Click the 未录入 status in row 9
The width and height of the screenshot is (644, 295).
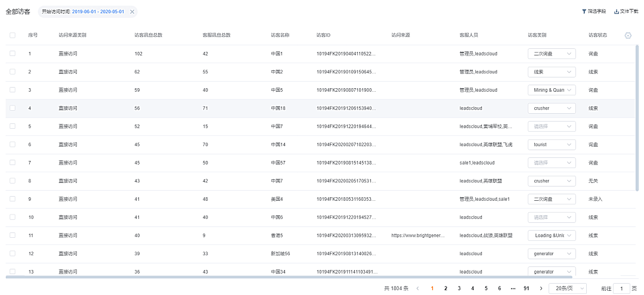tap(595, 199)
